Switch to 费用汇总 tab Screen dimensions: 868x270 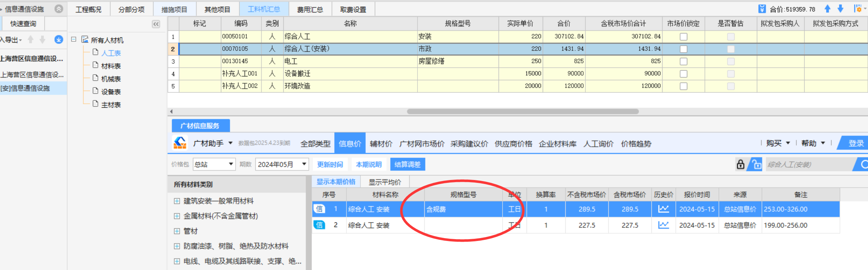310,9
